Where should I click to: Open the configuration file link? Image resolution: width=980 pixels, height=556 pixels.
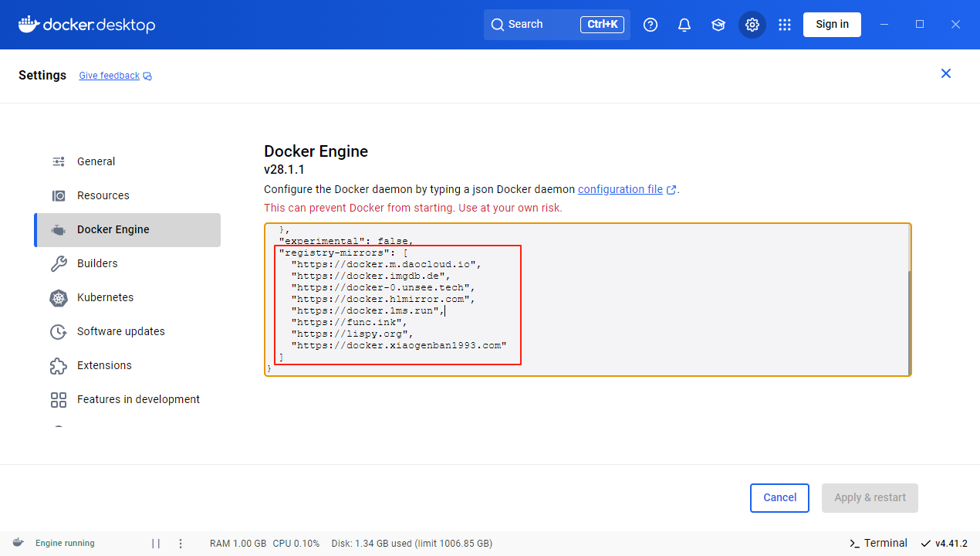(620, 189)
